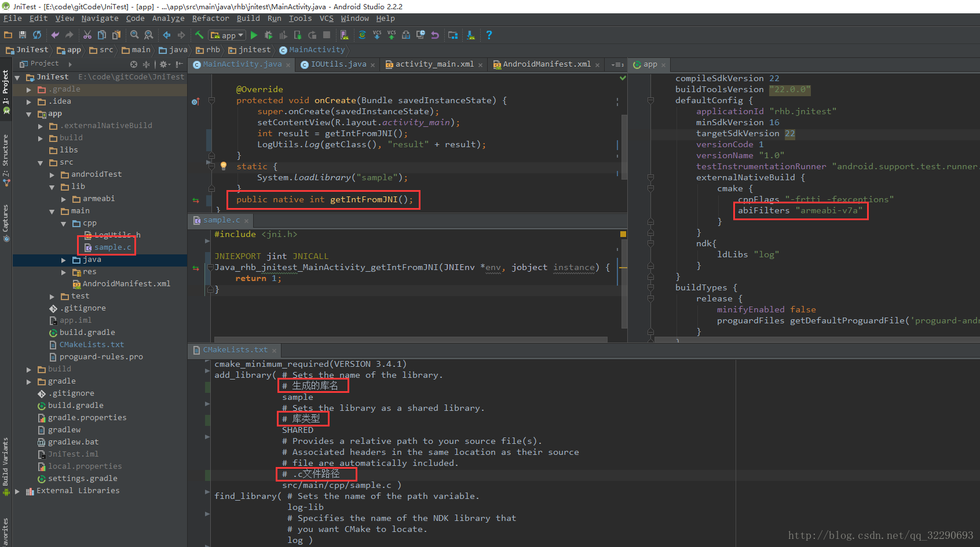980x547 pixels.
Task: Click the Undo arrow icon
Action: [55, 35]
